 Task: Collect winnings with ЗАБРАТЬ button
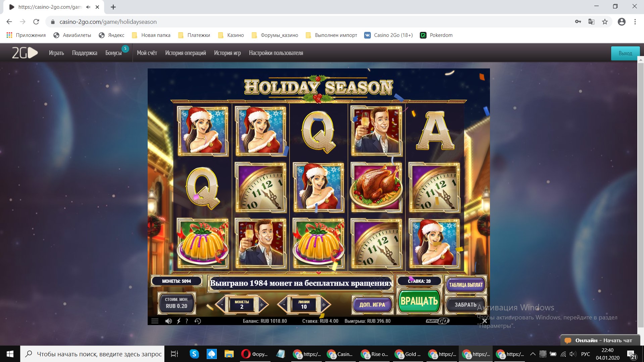[x=465, y=305]
